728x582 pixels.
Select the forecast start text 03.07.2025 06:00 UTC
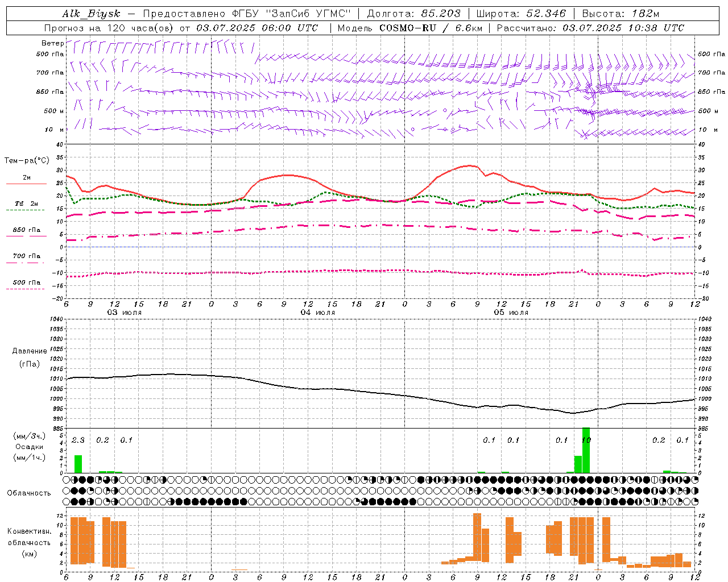click(257, 28)
